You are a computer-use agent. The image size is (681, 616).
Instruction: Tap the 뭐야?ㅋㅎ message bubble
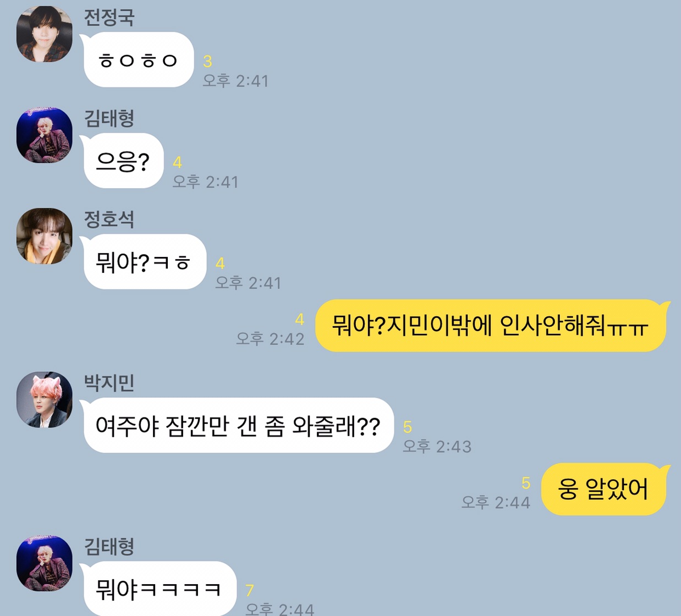click(144, 262)
